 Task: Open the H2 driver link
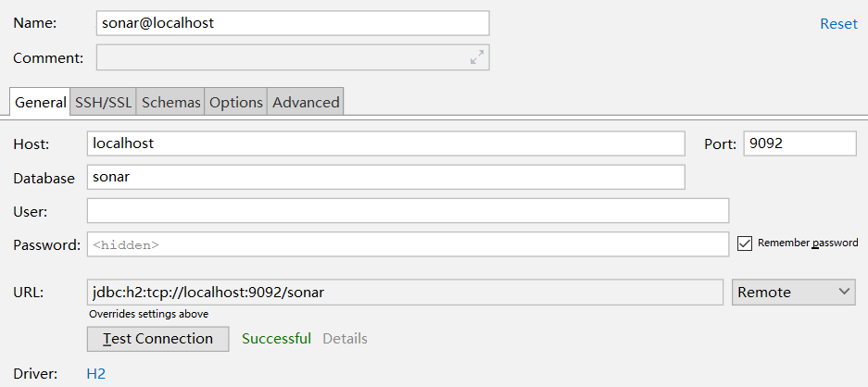point(95,374)
